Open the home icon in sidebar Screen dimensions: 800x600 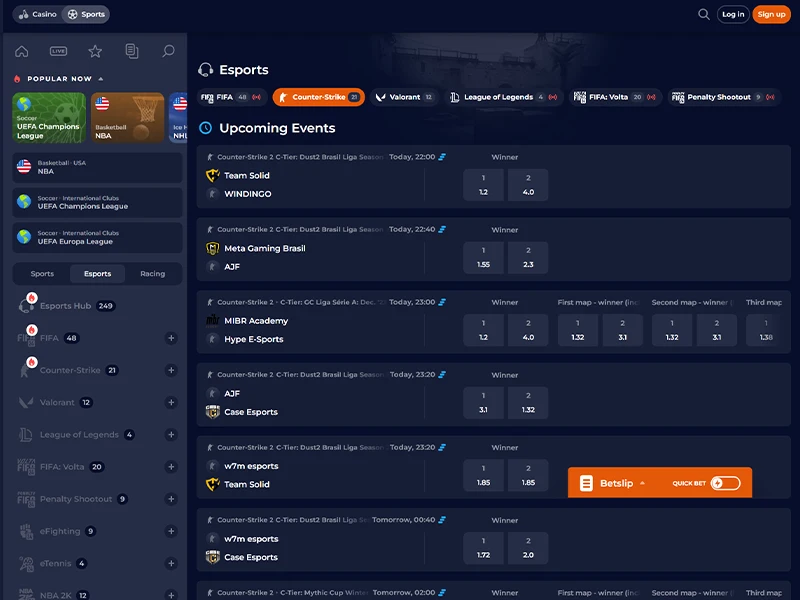[22, 51]
